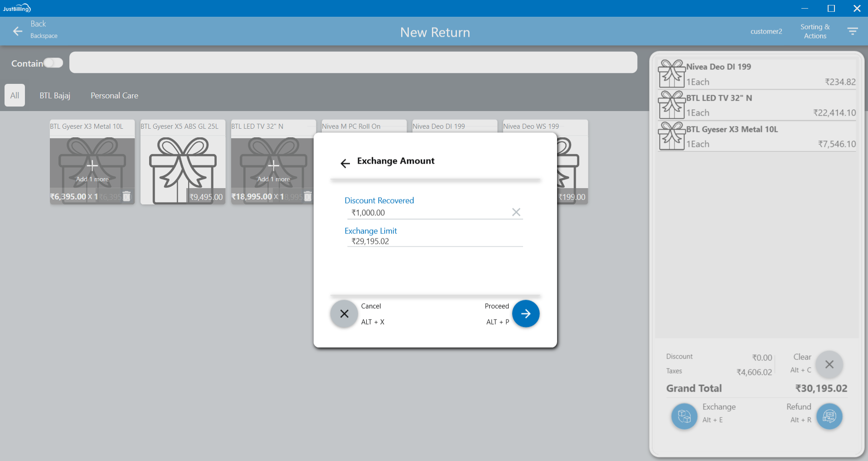Screen dimensions: 868x461
Task: Clear the cart with Clear button
Action: (829, 364)
